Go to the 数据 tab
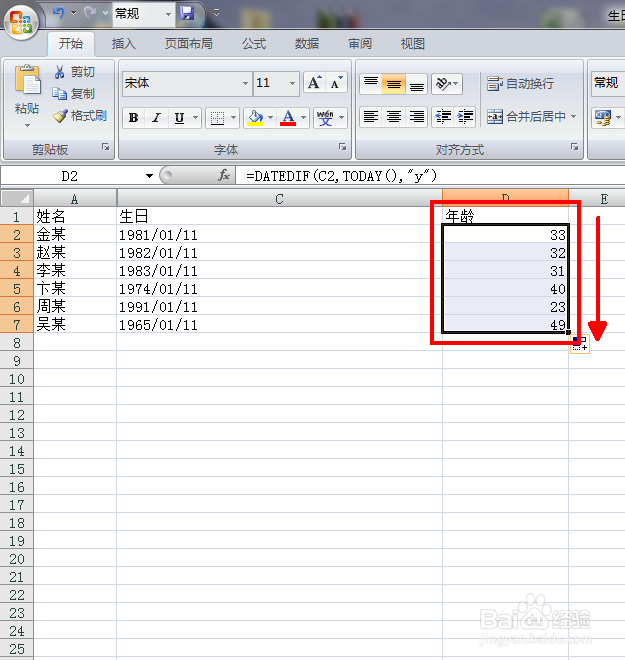625x660 pixels. pos(307,43)
